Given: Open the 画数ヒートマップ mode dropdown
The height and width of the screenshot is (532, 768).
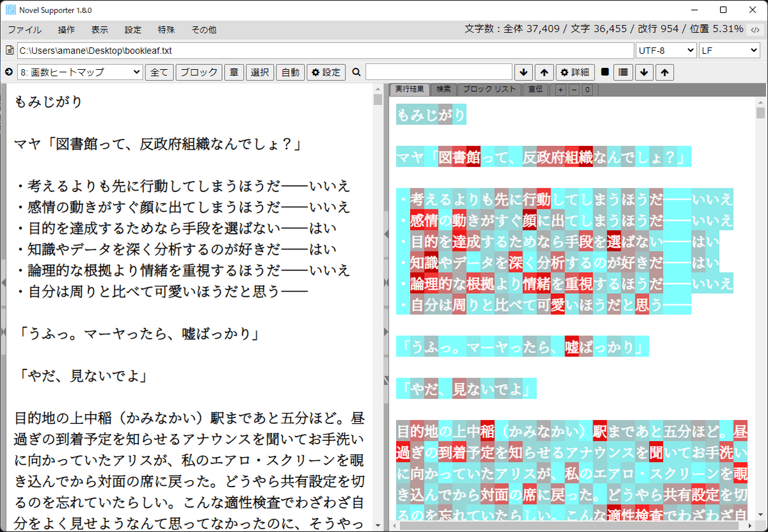Looking at the screenshot, I should click(80, 72).
